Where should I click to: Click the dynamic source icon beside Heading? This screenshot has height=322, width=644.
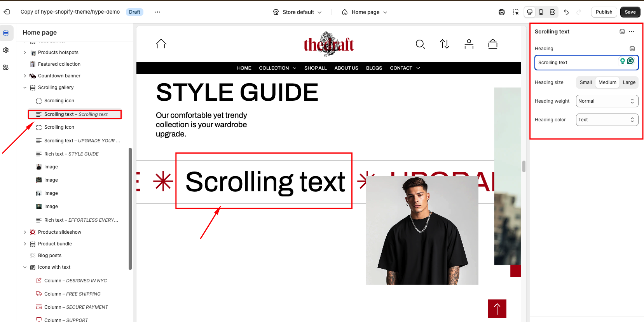pos(632,49)
